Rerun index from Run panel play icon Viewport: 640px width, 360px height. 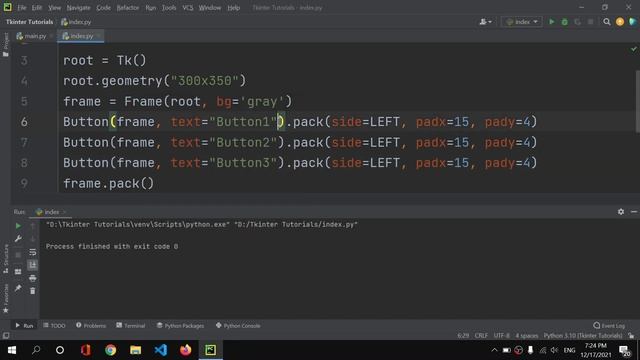point(18,226)
